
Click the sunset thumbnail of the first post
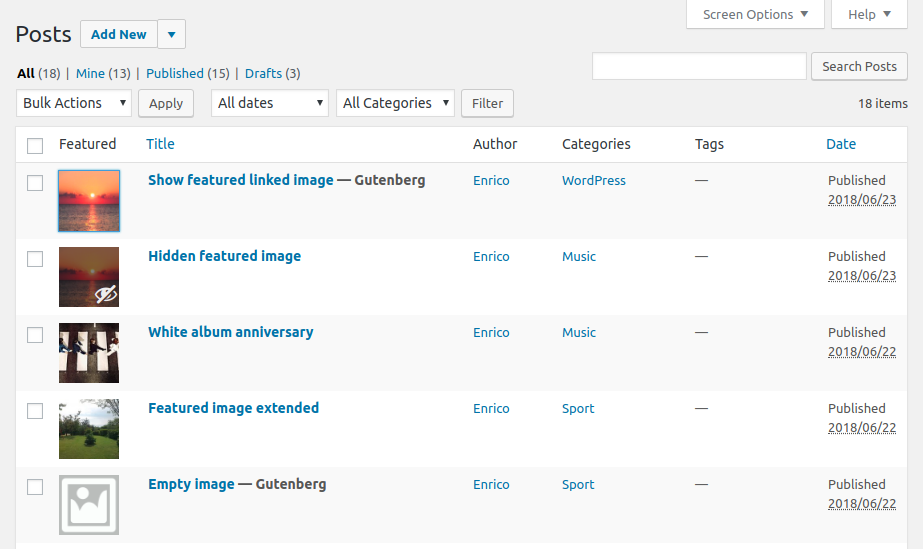89,200
